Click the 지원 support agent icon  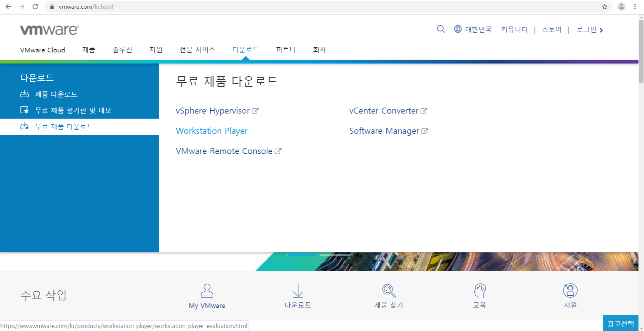570,291
